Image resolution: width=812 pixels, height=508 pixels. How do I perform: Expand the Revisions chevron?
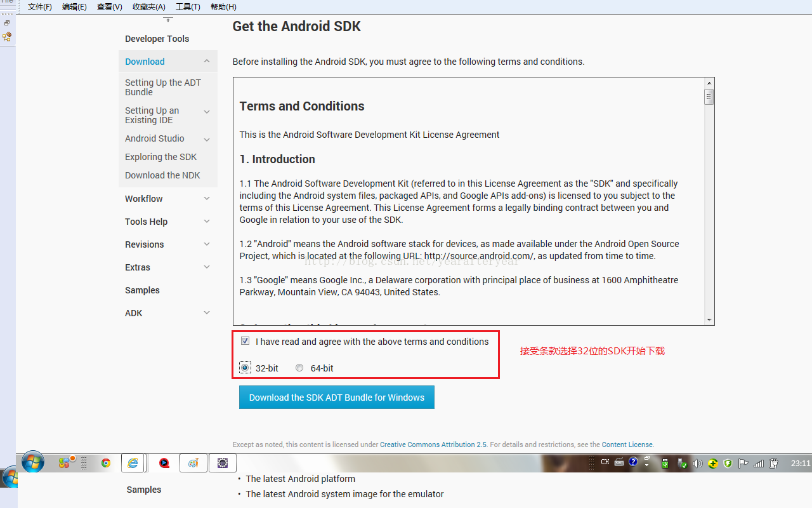207,244
